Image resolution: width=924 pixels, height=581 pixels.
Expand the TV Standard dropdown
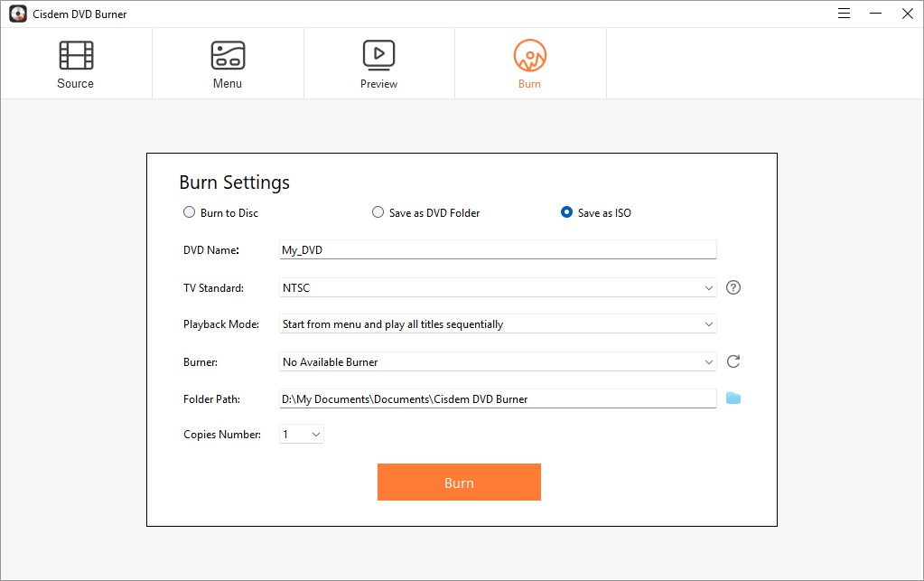(498, 287)
